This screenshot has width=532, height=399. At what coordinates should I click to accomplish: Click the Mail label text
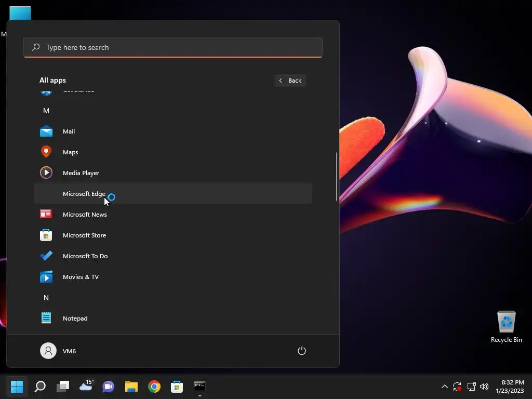(69, 131)
